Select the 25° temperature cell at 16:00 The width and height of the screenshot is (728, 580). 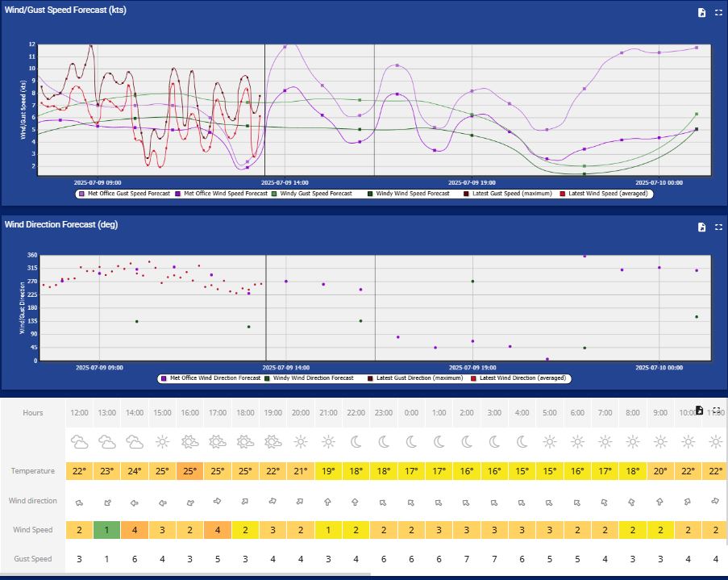(x=189, y=471)
